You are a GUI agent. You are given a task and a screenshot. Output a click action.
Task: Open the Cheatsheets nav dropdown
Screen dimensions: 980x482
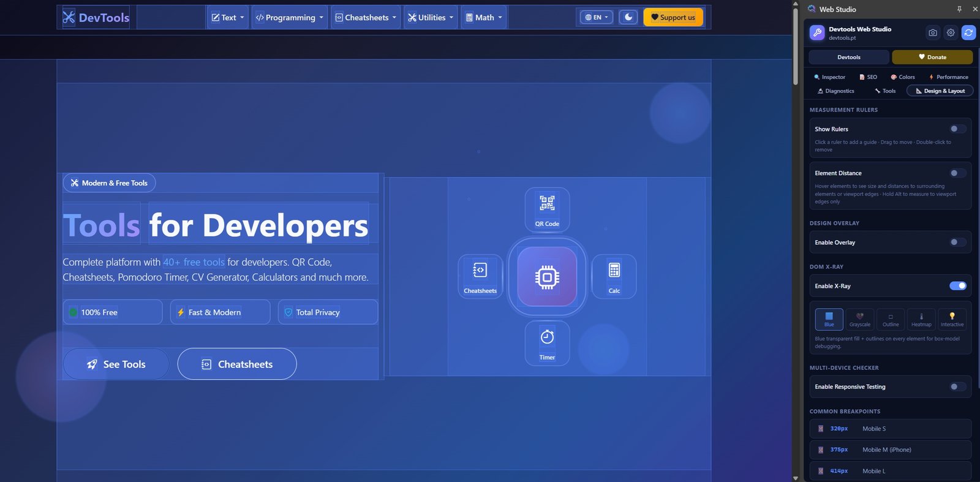click(366, 17)
